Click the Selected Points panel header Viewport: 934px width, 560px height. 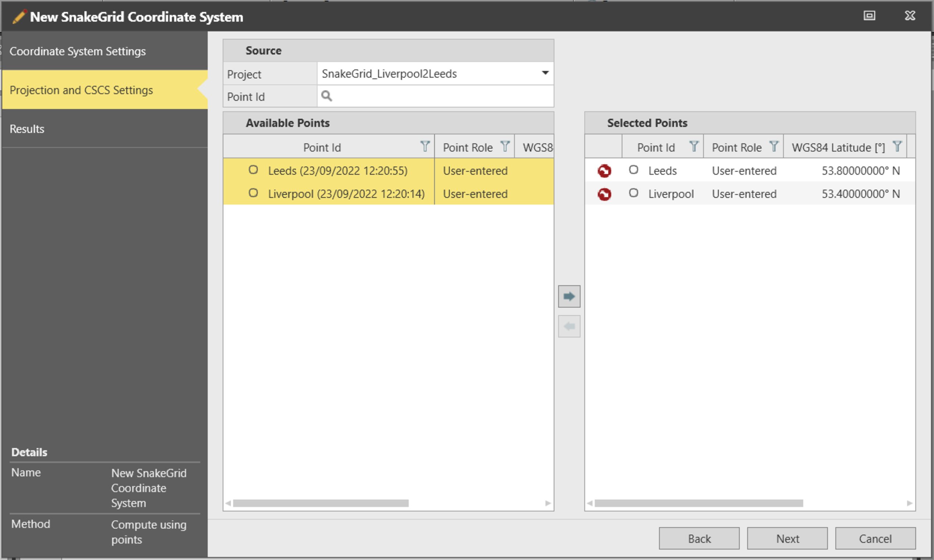[x=750, y=123]
